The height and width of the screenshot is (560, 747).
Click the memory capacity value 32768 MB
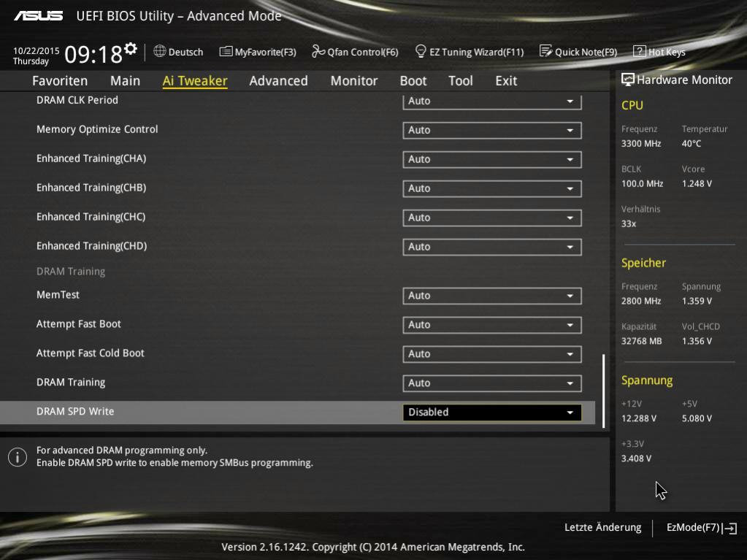point(641,342)
